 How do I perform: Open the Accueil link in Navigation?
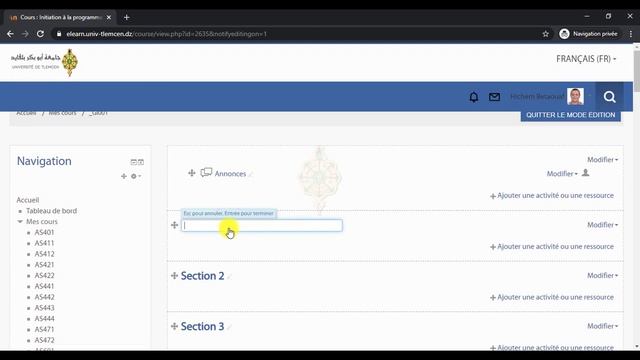click(28, 200)
